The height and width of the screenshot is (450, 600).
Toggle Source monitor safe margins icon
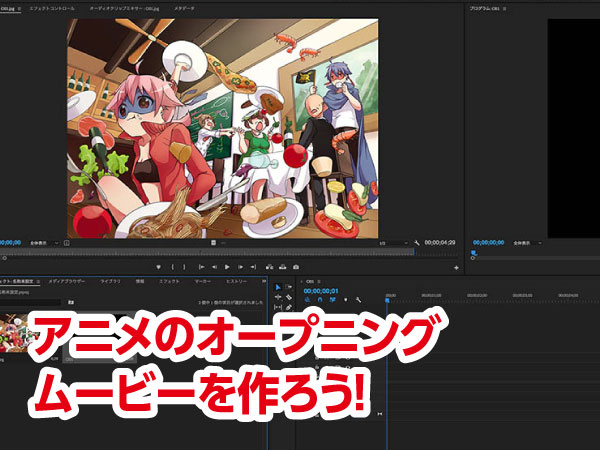(x=67, y=243)
